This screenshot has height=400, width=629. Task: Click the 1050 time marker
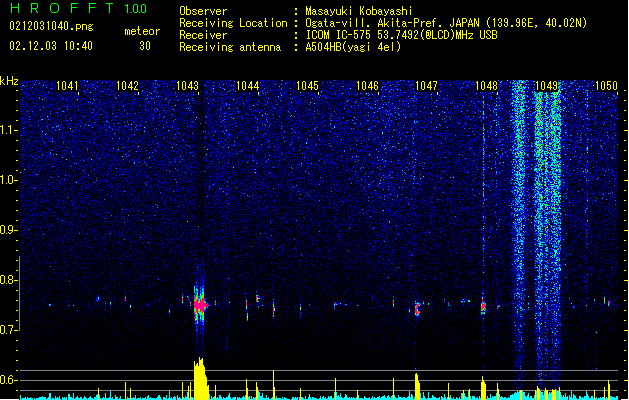[x=606, y=86]
